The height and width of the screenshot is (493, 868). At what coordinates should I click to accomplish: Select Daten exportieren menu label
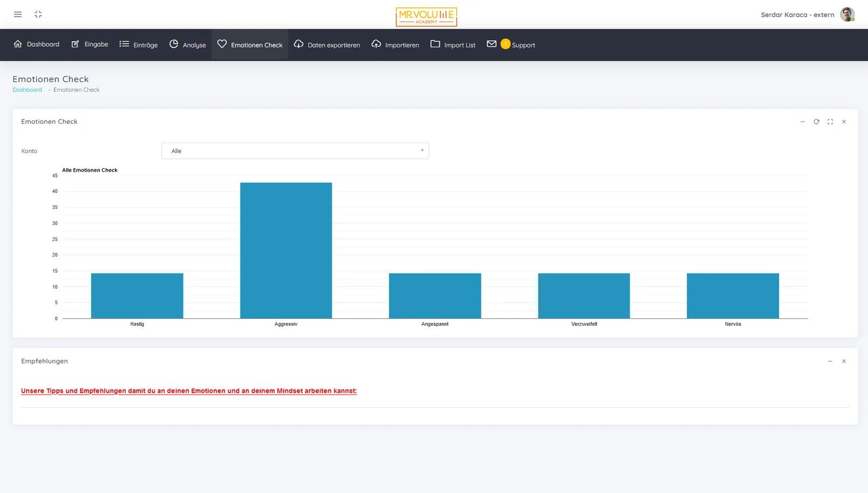(334, 45)
